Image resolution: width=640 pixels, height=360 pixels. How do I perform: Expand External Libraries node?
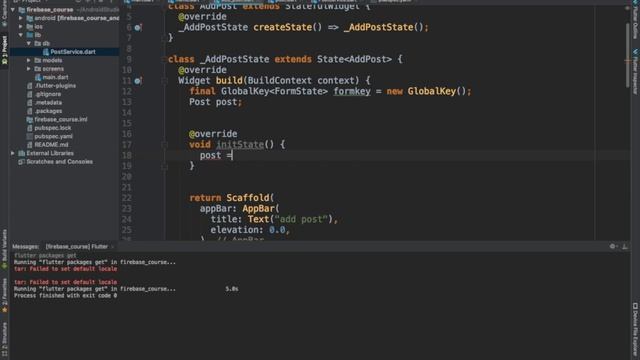pyautogui.click(x=13, y=153)
